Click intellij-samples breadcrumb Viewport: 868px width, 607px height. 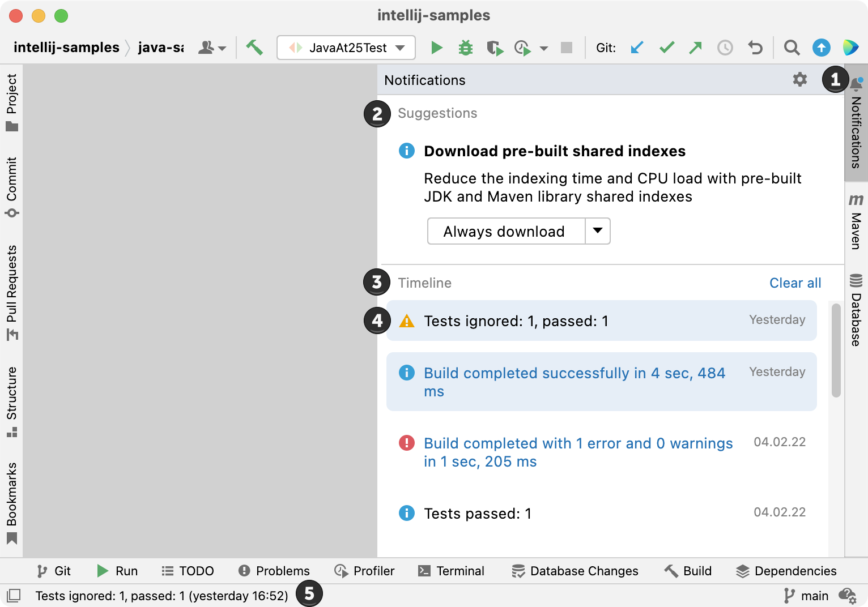pos(66,48)
